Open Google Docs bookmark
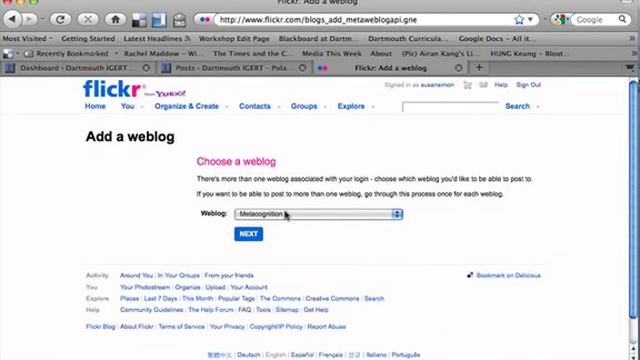The width and height of the screenshot is (640, 360). pyautogui.click(x=497, y=39)
